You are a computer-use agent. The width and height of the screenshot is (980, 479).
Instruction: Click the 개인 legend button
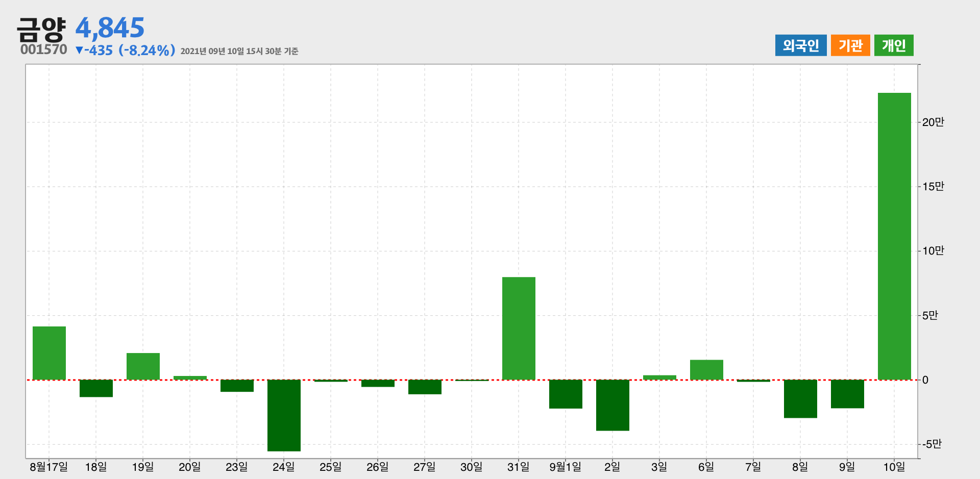[x=894, y=45]
